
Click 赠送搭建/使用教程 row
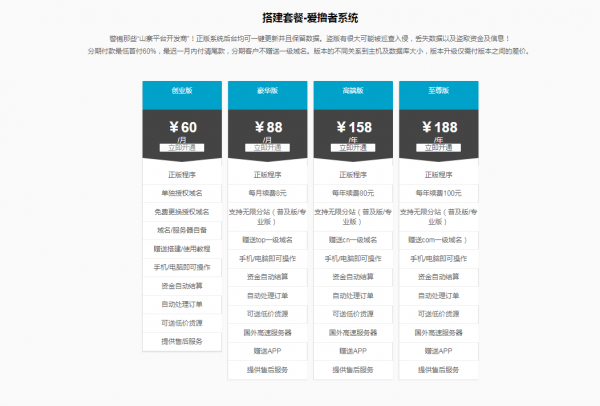pos(182,249)
